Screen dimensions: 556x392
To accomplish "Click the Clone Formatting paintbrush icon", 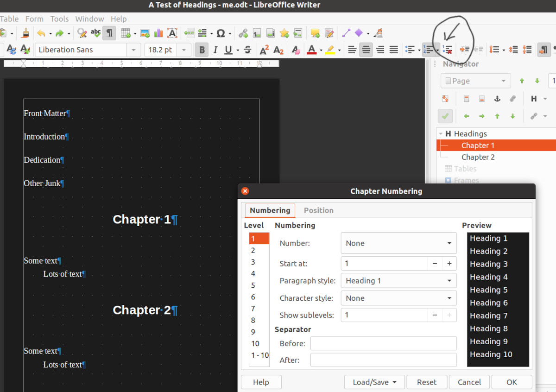I will point(26,33).
